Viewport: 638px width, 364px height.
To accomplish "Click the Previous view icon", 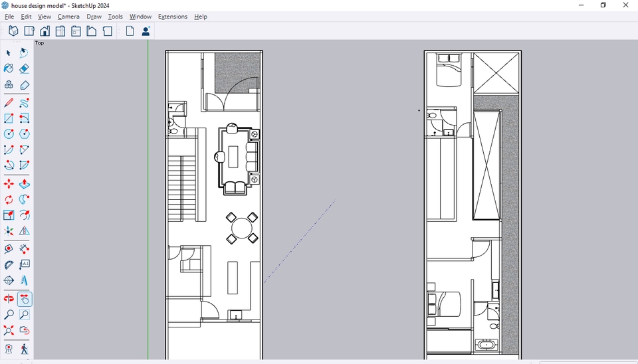I will [x=24, y=330].
